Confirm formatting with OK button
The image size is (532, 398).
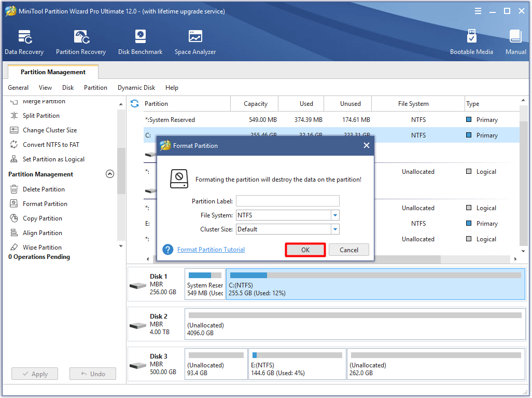click(305, 250)
